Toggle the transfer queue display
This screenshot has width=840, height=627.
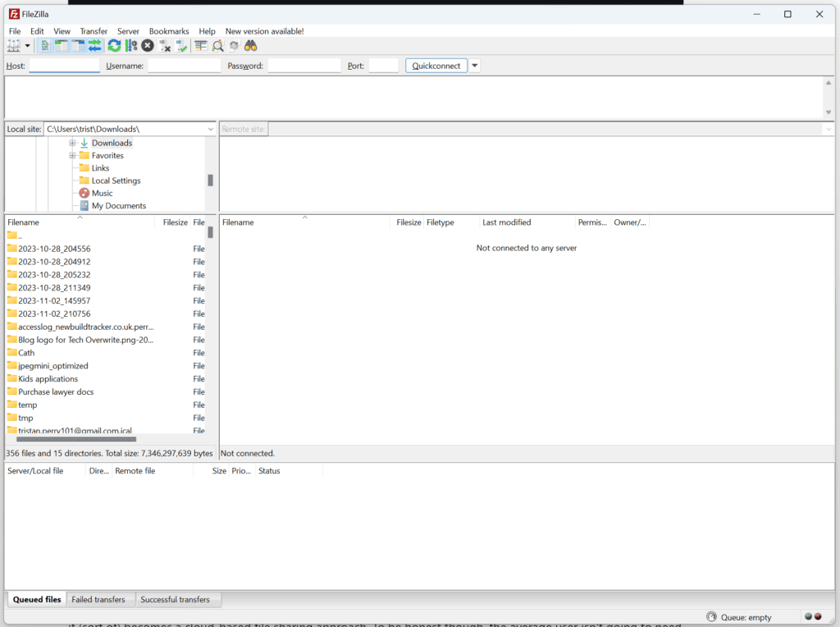95,46
